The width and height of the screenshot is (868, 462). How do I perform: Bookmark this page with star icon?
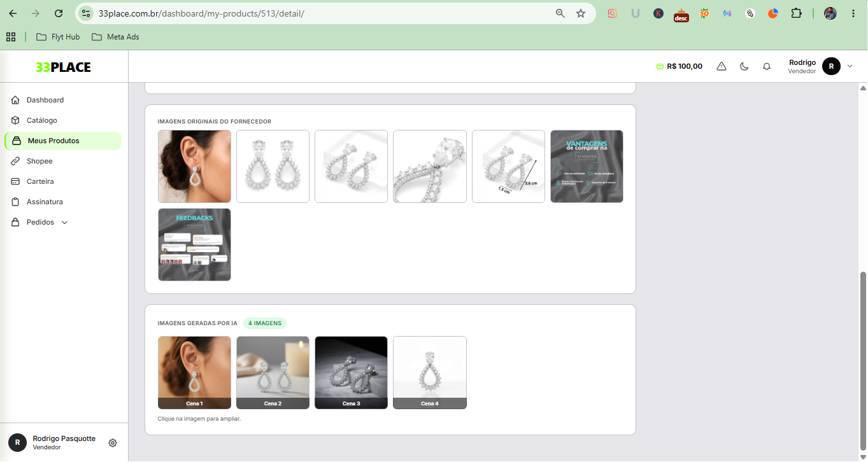pos(581,13)
